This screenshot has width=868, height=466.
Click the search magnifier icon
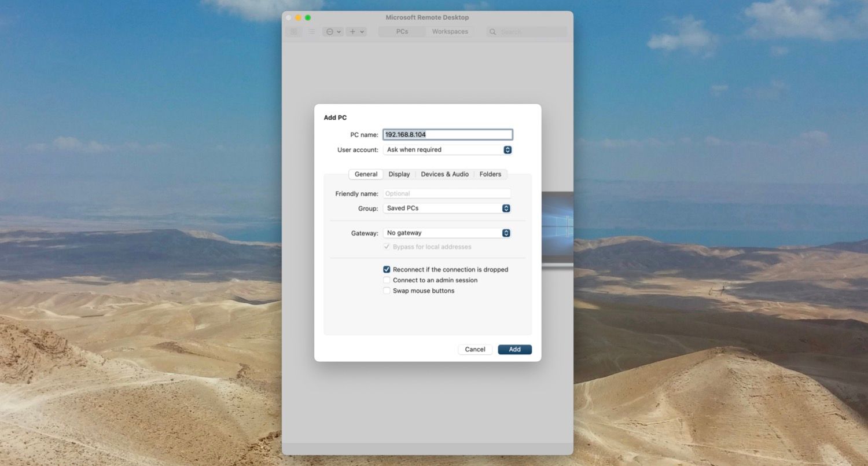point(493,32)
